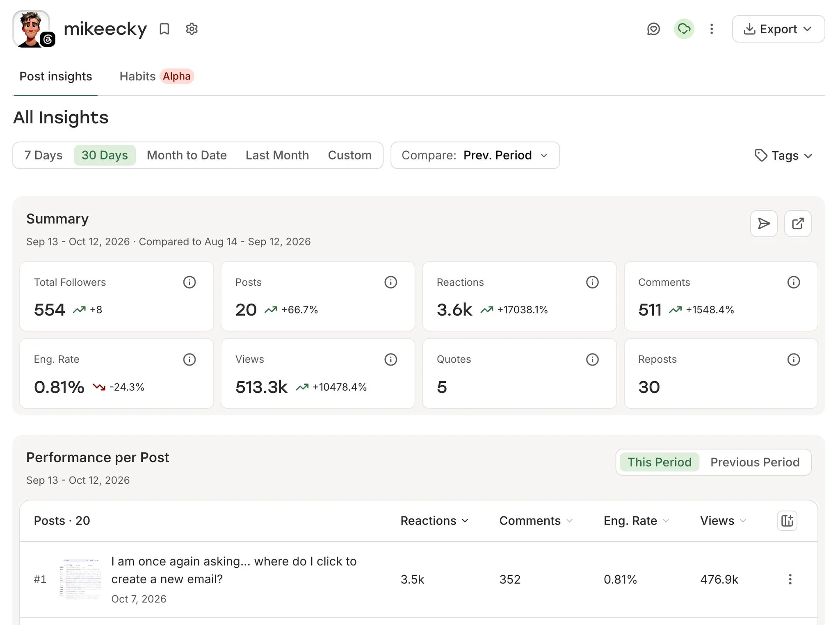Click the chat bubble heart icon
The width and height of the screenshot is (840, 625).
(x=653, y=29)
